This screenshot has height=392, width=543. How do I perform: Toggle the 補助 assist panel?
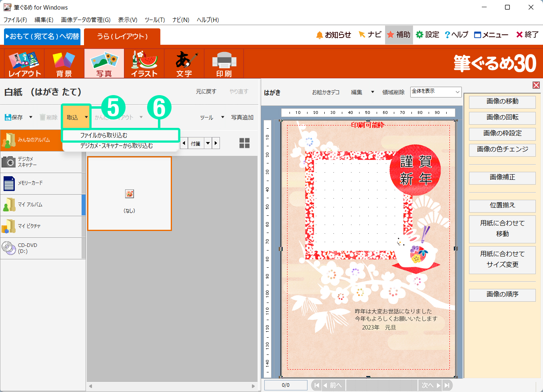pyautogui.click(x=399, y=35)
